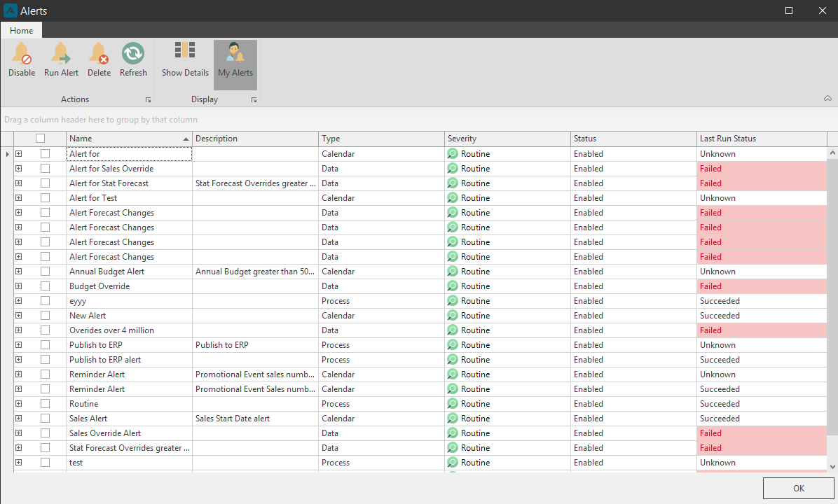
Task: Sort by the Severity column header
Action: click(x=507, y=139)
